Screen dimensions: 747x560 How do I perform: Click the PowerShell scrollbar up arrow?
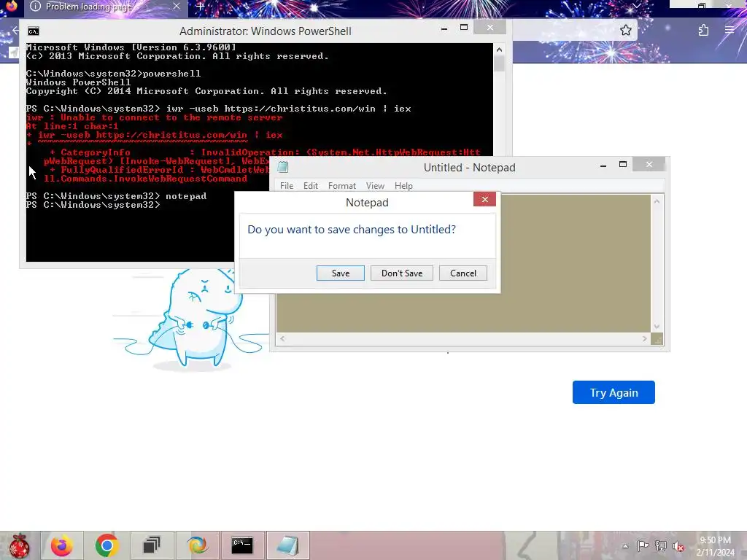click(499, 50)
